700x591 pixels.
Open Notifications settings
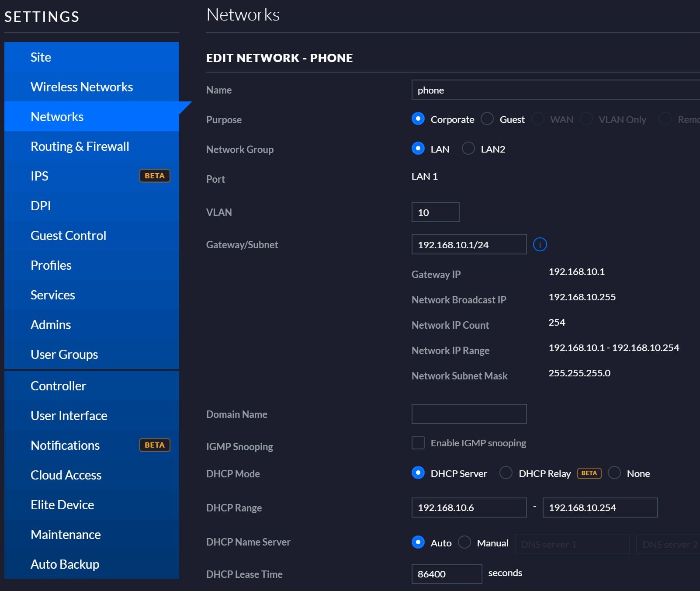coord(92,445)
